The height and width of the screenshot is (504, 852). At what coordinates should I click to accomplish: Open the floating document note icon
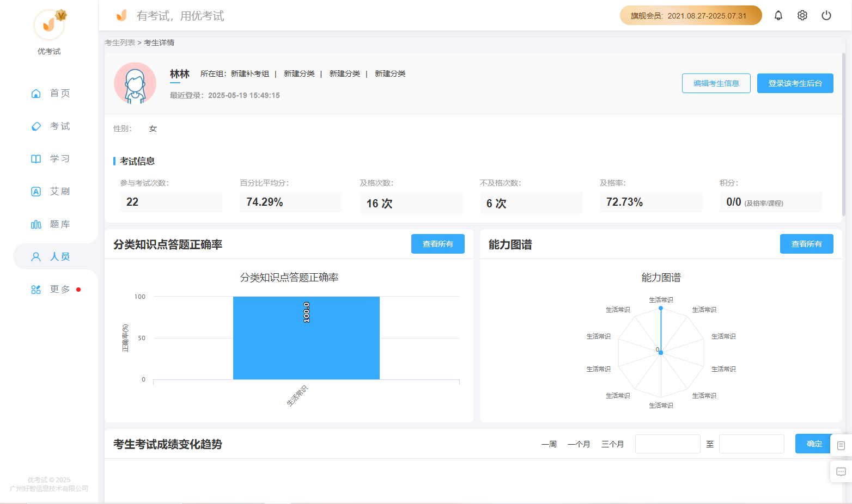[x=841, y=446]
